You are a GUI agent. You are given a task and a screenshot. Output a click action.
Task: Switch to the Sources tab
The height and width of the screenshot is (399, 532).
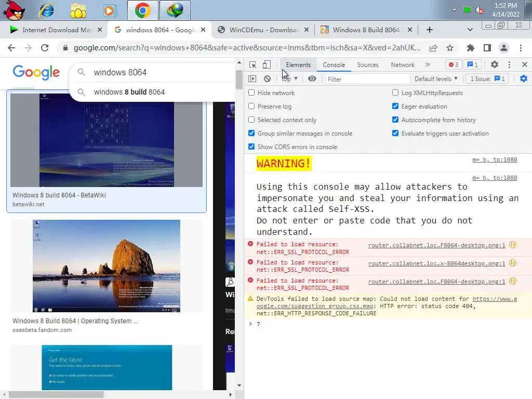(367, 65)
